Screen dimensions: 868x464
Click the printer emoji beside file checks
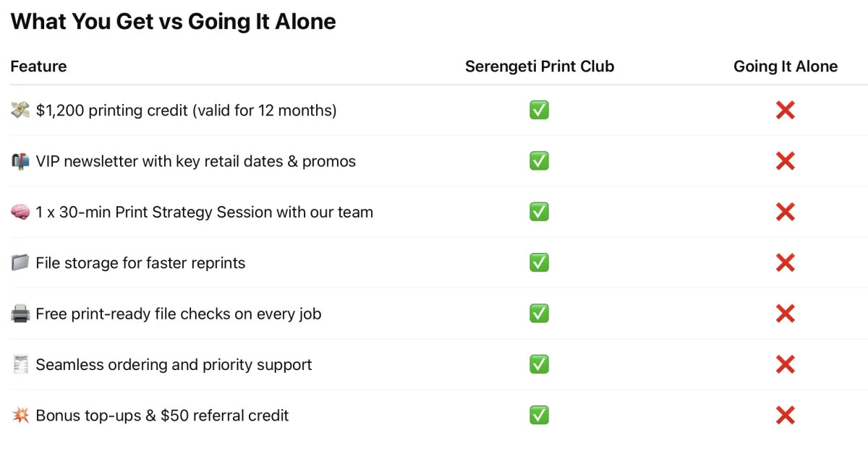20,314
